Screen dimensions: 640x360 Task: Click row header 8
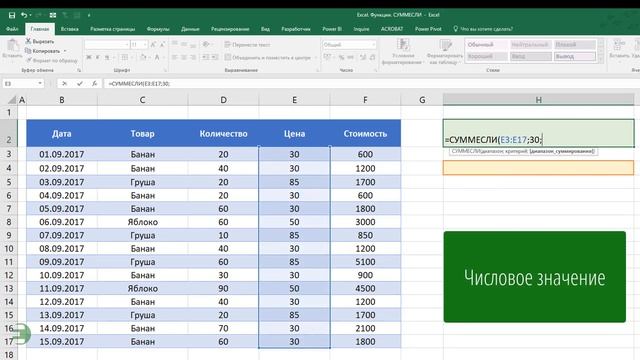pos(9,222)
